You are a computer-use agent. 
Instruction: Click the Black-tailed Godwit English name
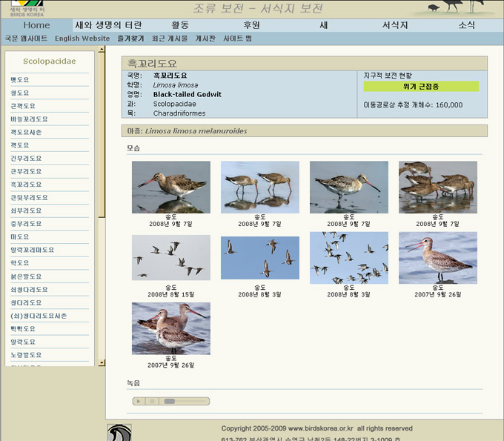tap(188, 95)
